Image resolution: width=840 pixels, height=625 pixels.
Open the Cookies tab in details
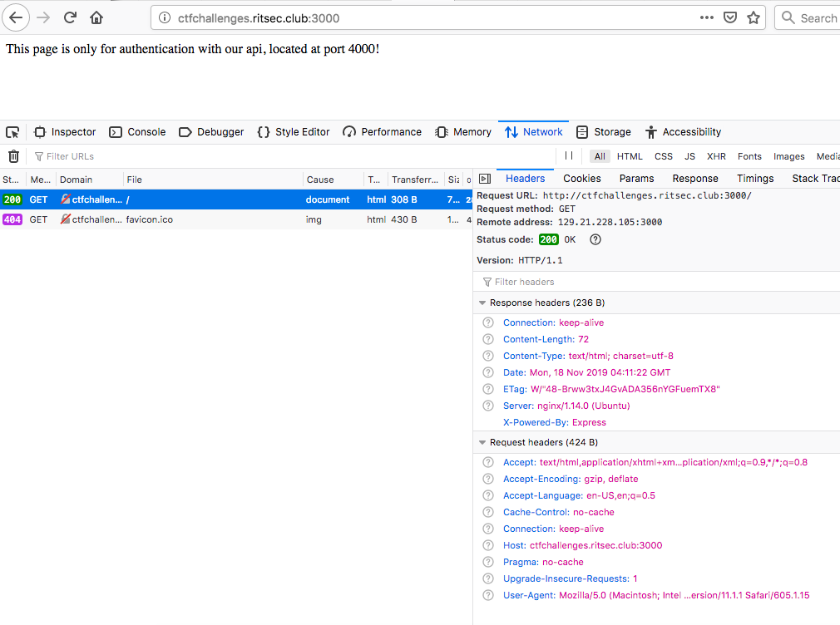(x=581, y=179)
